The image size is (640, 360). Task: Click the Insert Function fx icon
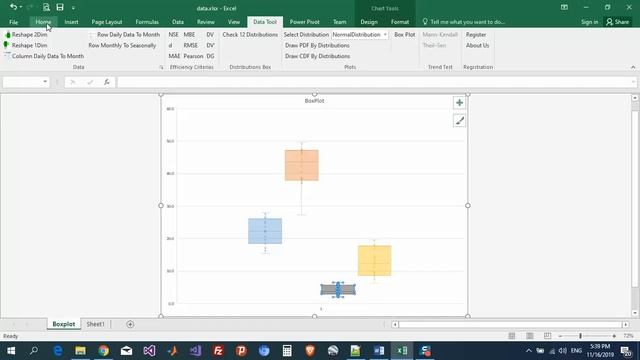tap(107, 82)
